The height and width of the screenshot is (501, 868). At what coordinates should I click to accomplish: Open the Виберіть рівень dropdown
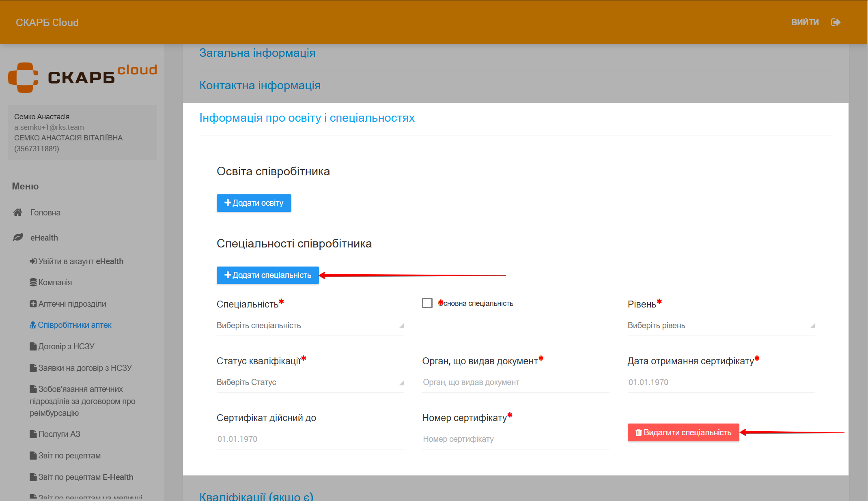(721, 325)
